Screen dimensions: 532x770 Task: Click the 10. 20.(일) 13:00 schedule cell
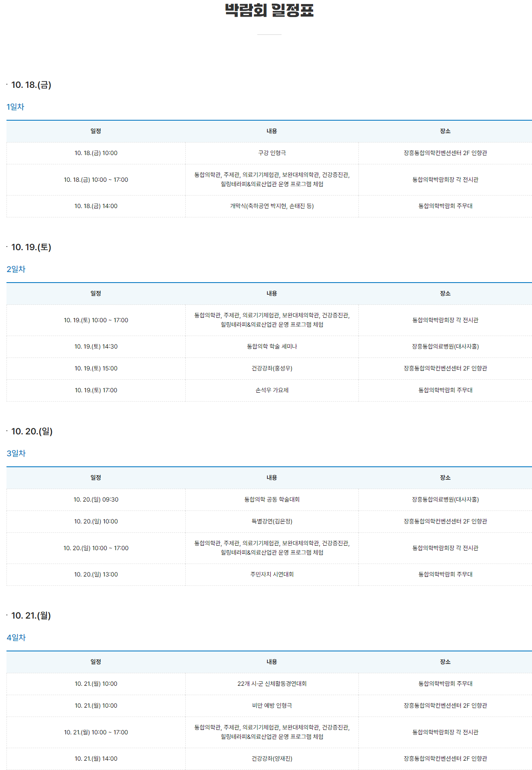(x=96, y=574)
